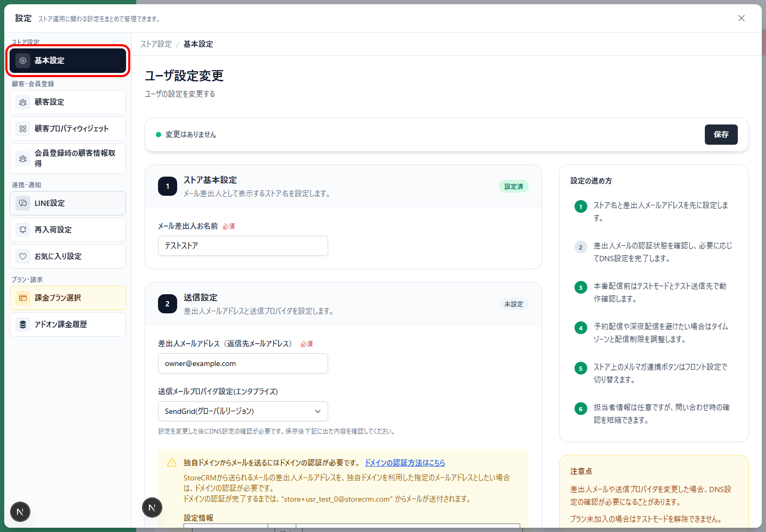Image resolution: width=766 pixels, height=532 pixels.
Task: Click the ストア設定 breadcrumb
Action: 156,44
